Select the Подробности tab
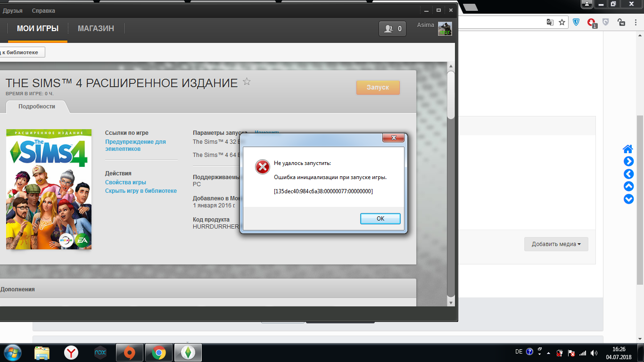The height and width of the screenshot is (362, 644). (x=37, y=107)
